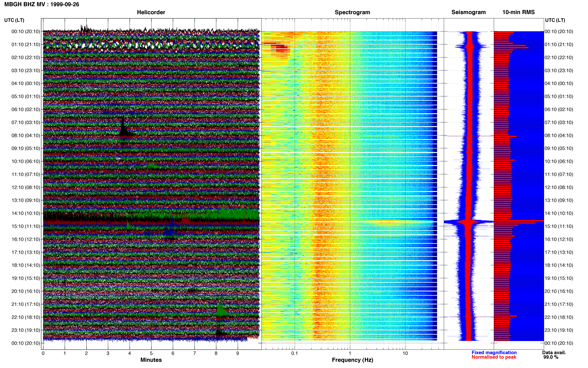Select the 'Spectrogram' panel heading
Image resolution: width=588 pixels, height=368 pixels.
click(352, 12)
